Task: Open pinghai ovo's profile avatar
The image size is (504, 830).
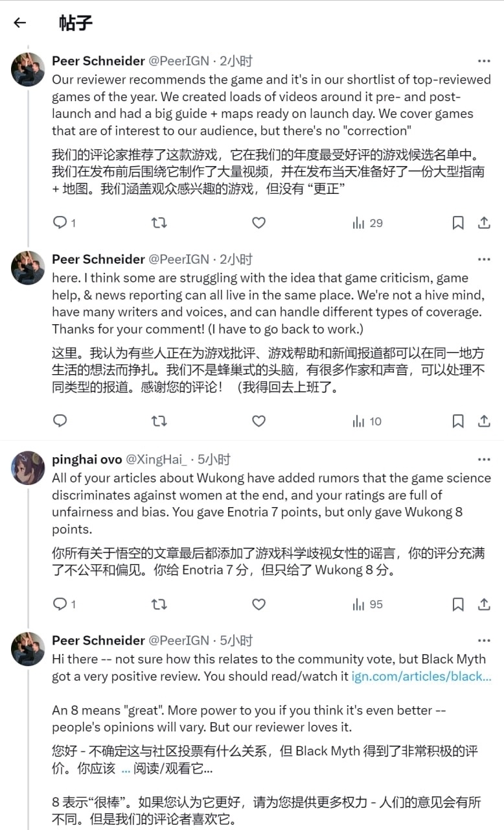Action: 28,468
